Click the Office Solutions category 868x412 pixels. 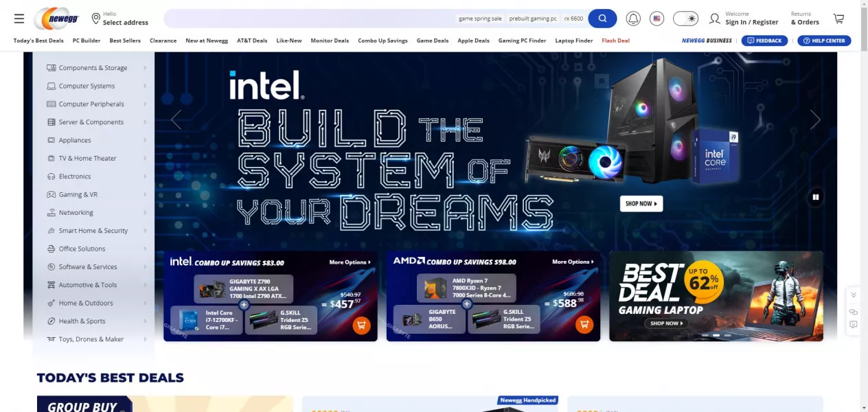96,249
